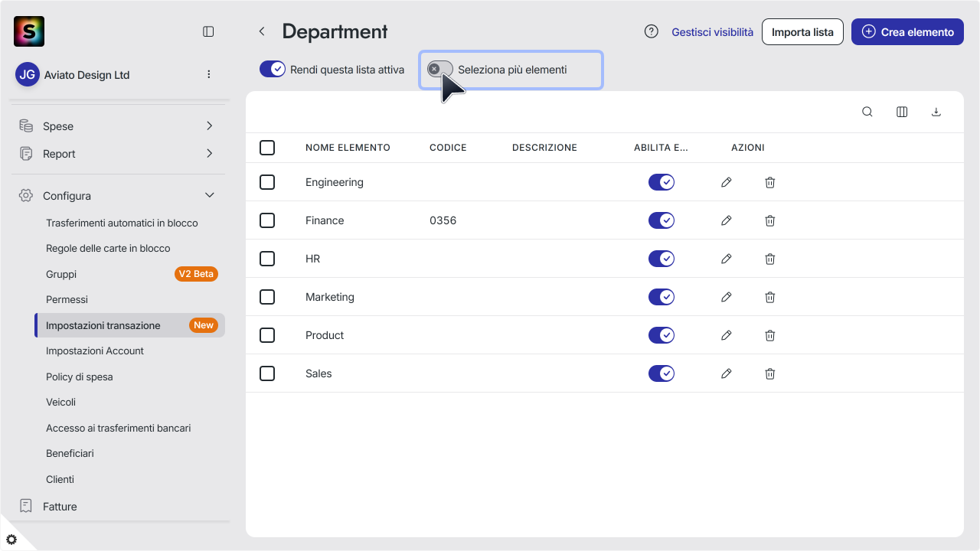Check the HR row checkbox
The height and width of the screenshot is (551, 980).
pos(267,259)
